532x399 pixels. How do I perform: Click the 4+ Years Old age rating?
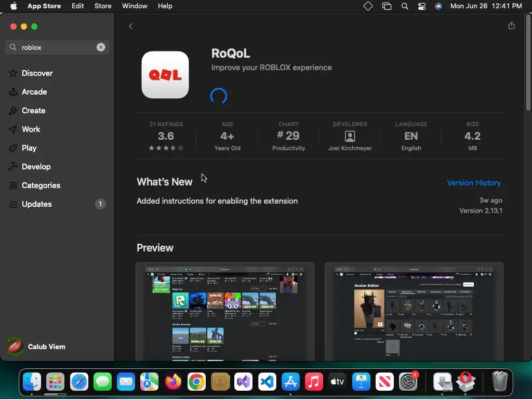click(x=228, y=136)
